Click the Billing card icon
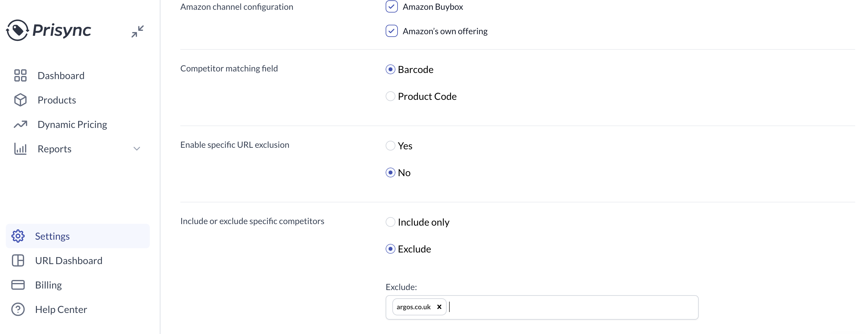Image resolution: width=868 pixels, height=334 pixels. click(x=18, y=285)
